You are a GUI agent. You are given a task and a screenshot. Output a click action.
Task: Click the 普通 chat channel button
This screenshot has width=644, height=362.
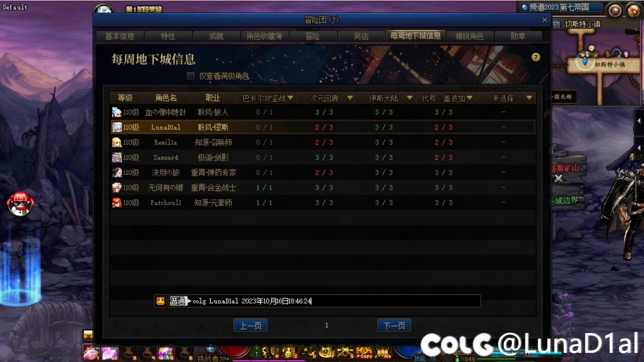[x=178, y=301]
